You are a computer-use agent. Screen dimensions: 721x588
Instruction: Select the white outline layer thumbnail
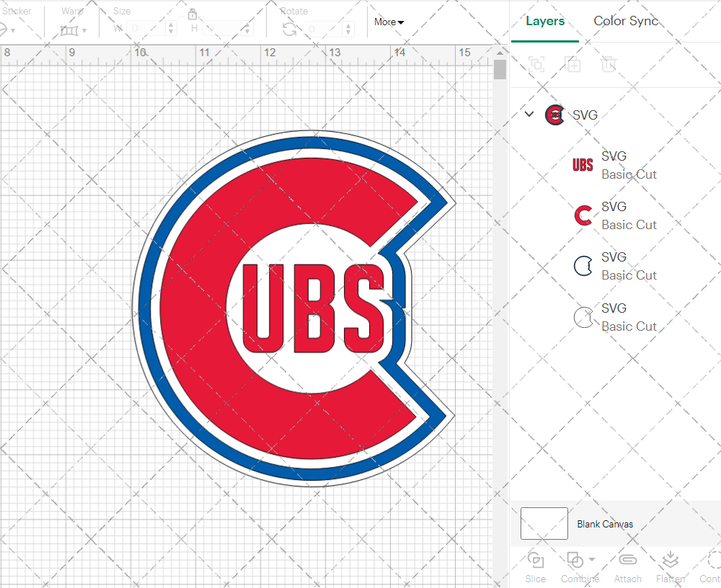(583, 317)
